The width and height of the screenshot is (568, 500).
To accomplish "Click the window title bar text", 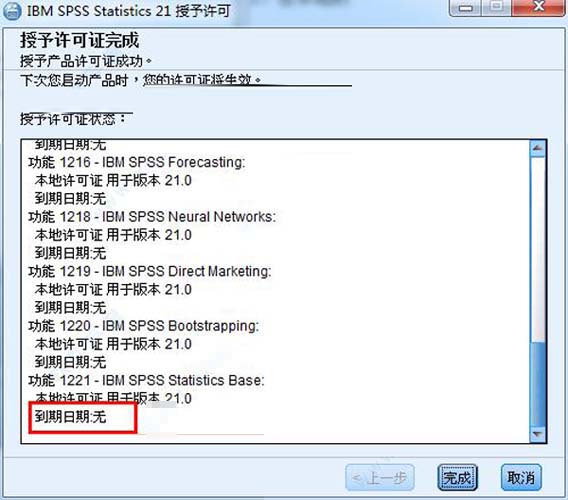I will (x=129, y=11).
